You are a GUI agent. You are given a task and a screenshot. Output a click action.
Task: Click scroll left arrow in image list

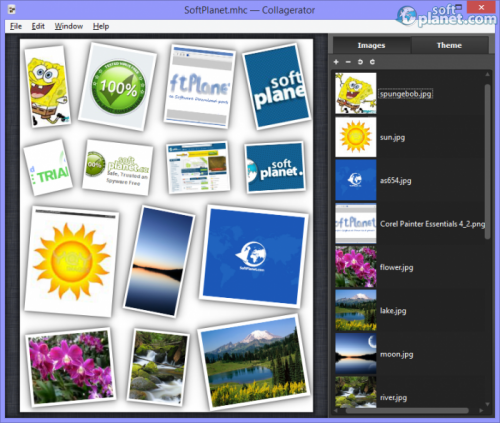point(336,411)
